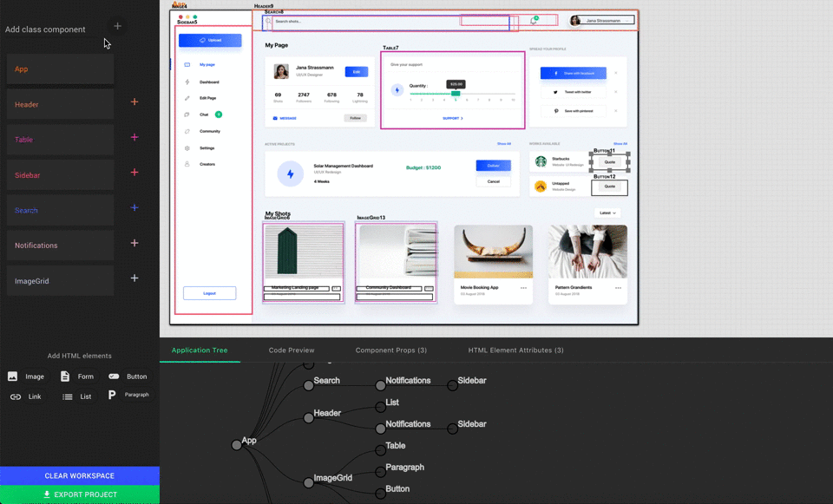Click the Pattern Gradients thumbnail
The height and width of the screenshot is (504, 833).
587,252
